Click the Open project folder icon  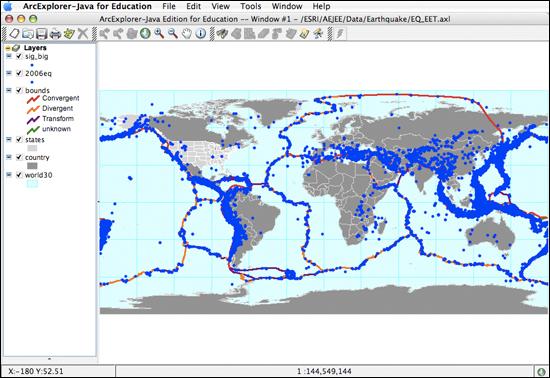pyautogui.click(x=28, y=34)
